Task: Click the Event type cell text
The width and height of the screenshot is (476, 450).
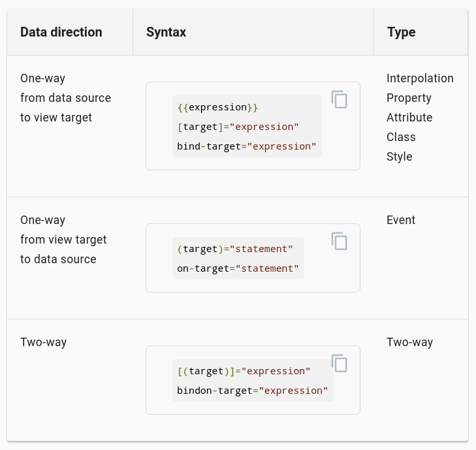Action: 401,220
